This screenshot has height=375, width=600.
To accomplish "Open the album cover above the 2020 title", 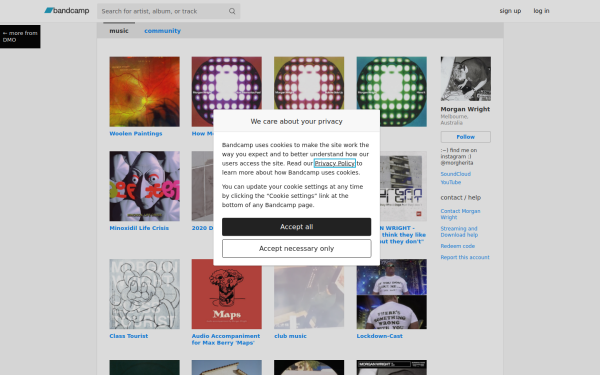I will pos(202,186).
